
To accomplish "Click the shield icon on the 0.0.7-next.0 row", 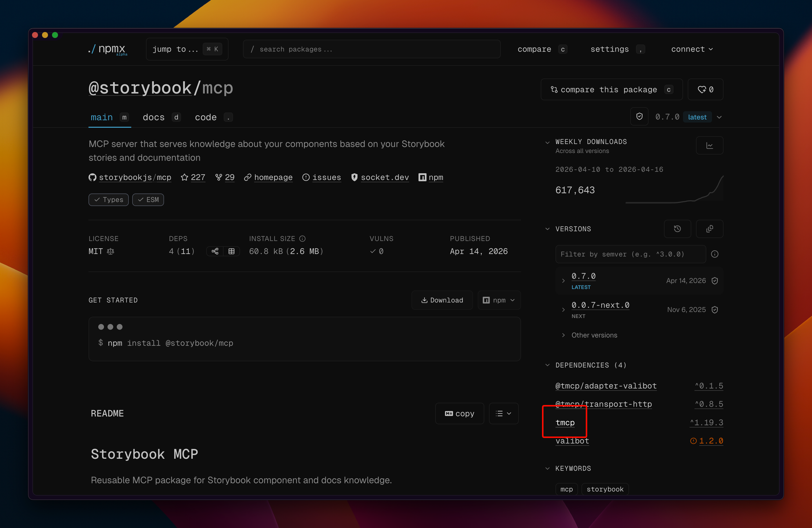I will coord(714,309).
